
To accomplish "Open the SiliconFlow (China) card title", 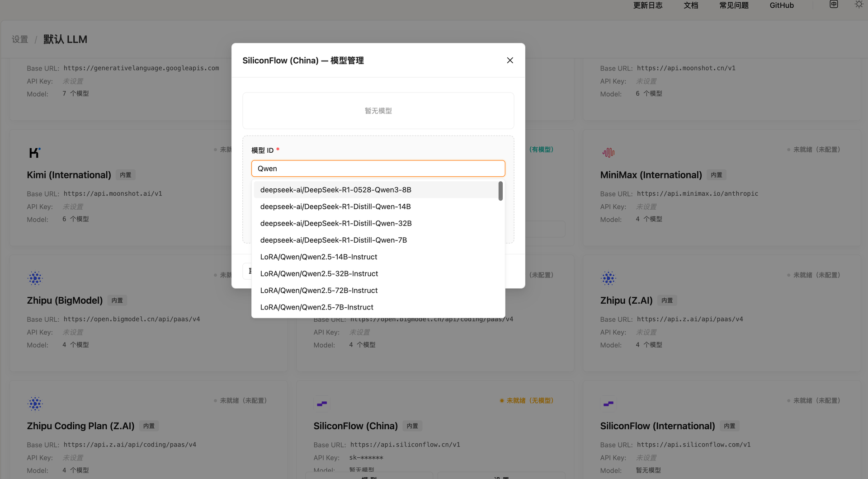I will click(x=355, y=426).
